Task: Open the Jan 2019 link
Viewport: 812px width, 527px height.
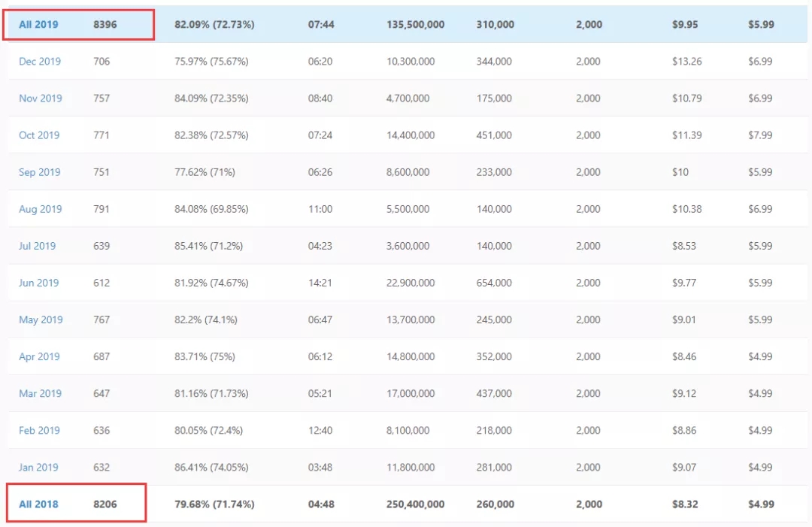Action: click(38, 467)
